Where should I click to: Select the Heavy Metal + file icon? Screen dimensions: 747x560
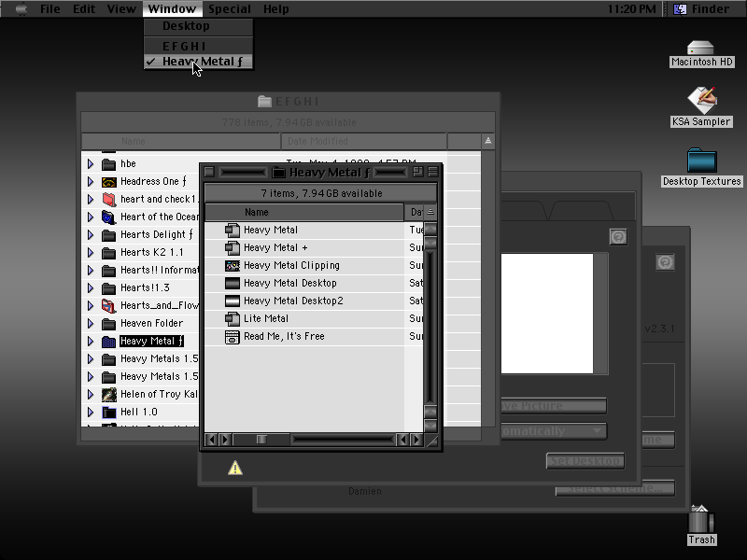(x=232, y=247)
